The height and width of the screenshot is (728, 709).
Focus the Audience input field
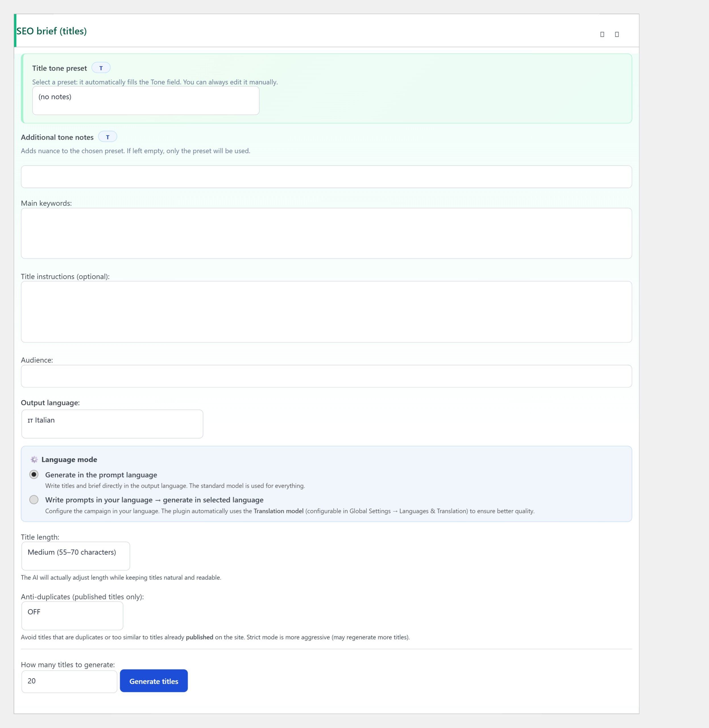tap(326, 376)
